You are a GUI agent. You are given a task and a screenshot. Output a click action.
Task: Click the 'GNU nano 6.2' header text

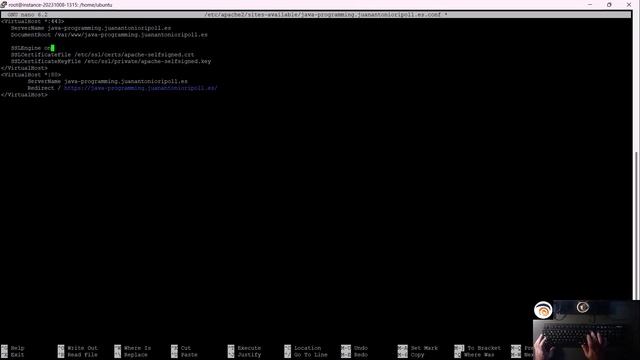point(27,15)
